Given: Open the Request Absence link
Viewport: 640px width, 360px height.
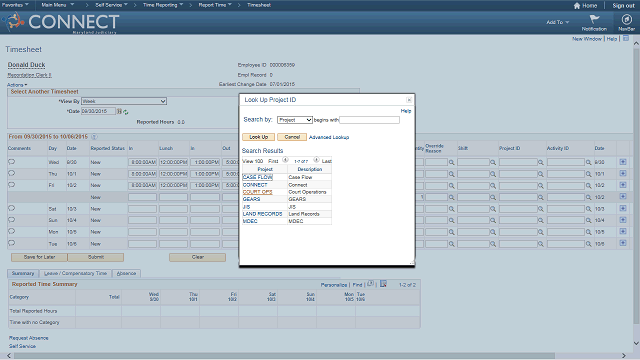Looking at the screenshot, I should 29,338.
